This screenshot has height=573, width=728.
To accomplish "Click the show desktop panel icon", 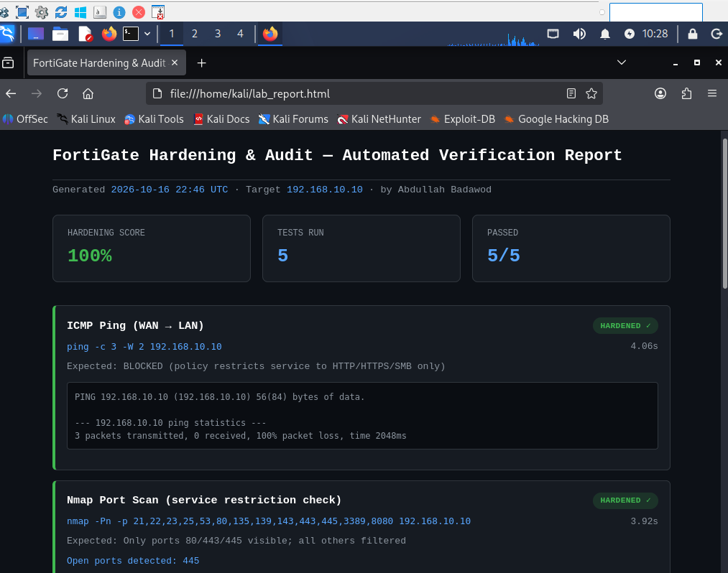I will [36, 34].
